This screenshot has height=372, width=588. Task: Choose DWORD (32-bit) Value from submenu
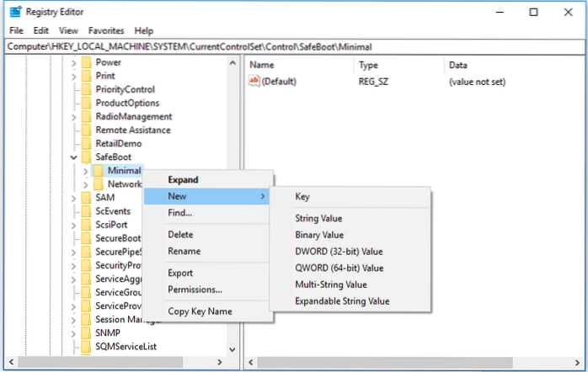339,251
